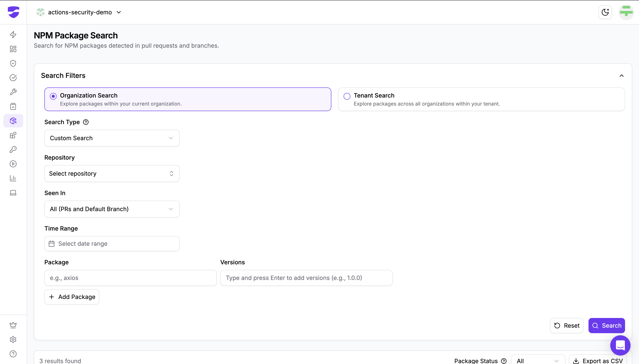Collapse the Search Filters panel
Viewport: 639px width, 364px height.
point(621,76)
